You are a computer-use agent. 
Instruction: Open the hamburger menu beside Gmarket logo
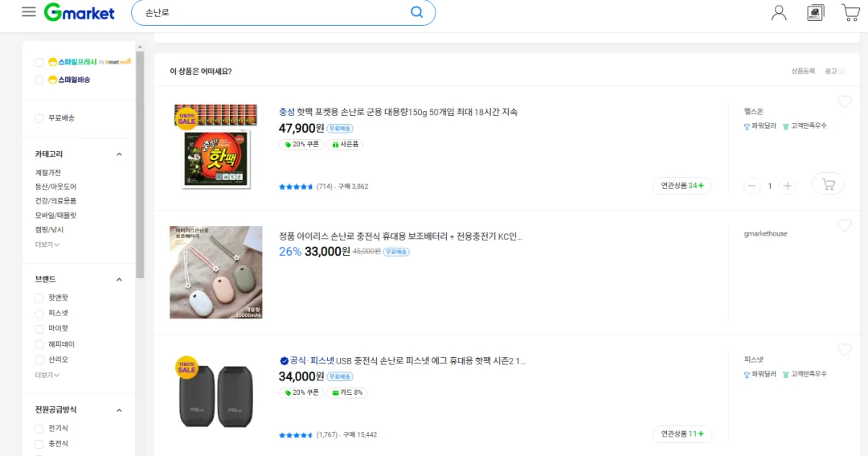pos(29,11)
